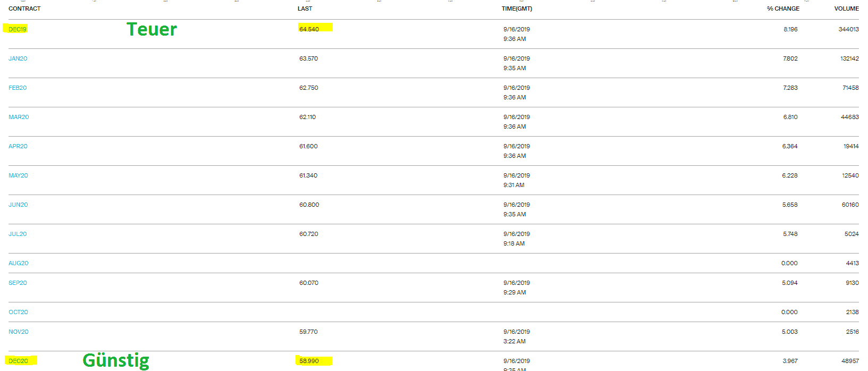Open the JAN20 contract link
This screenshot has height=371, width=868.
(18, 58)
